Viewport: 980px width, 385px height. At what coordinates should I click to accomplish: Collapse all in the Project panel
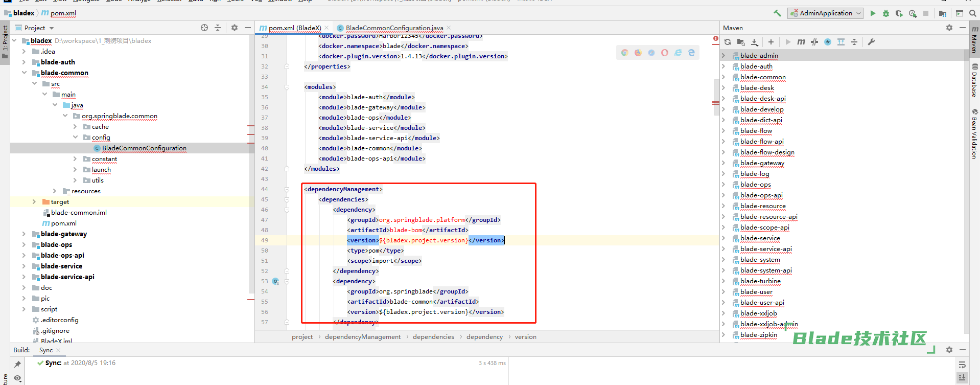218,28
